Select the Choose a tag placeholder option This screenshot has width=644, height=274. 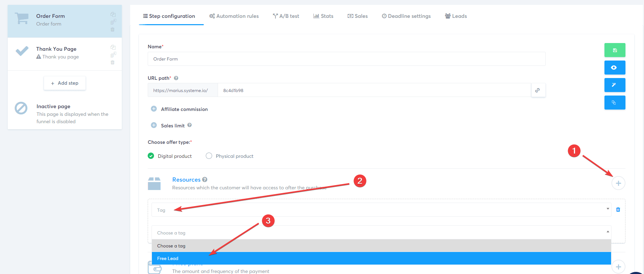pos(381,246)
